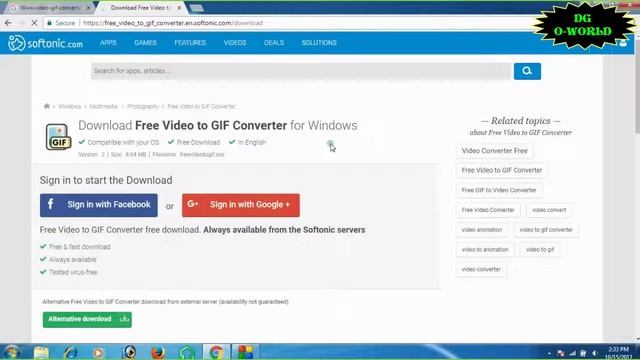Go to the Multimedia breadcrumb link
Viewport: 640px width, 360px height.
coord(103,106)
